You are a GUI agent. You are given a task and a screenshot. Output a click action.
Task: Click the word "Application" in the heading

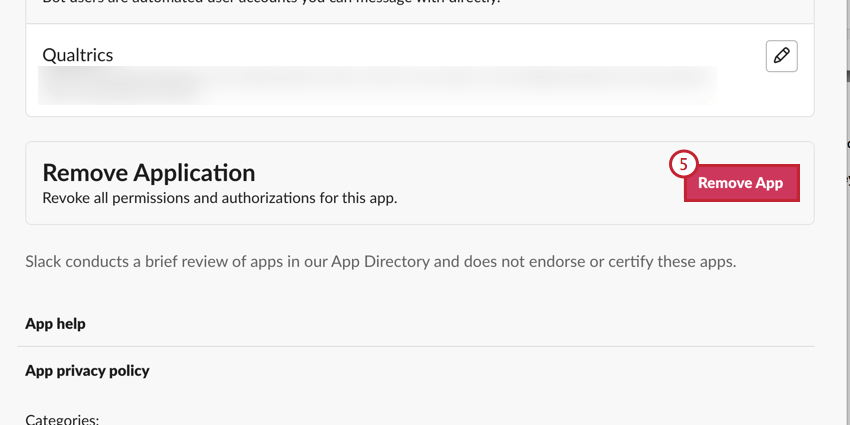(194, 172)
